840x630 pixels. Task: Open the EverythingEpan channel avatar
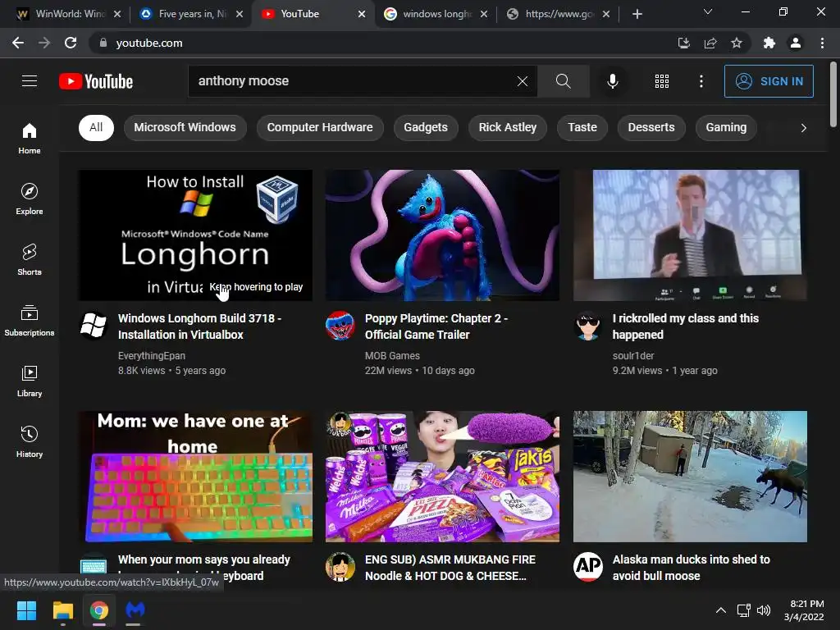[x=94, y=325]
